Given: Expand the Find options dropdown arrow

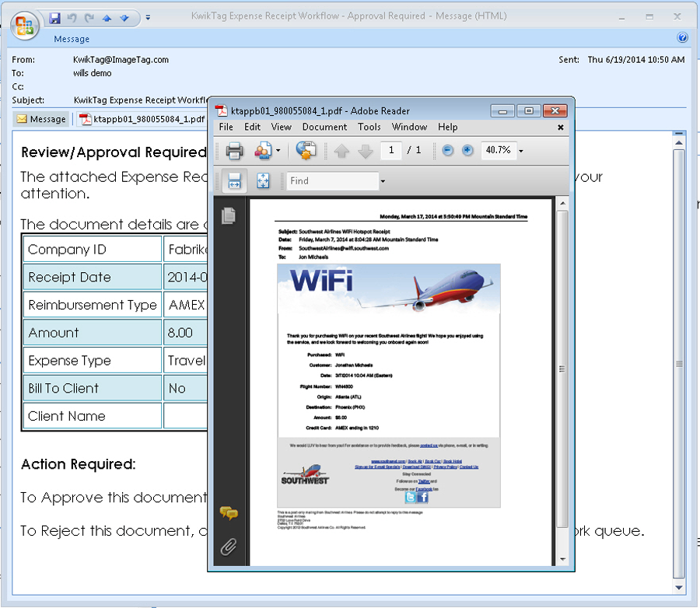Looking at the screenshot, I should (x=383, y=181).
